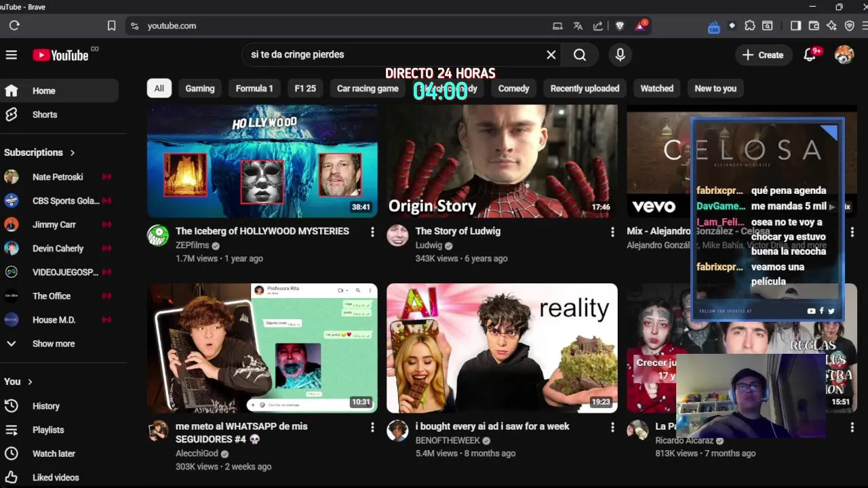
Task: Open Nate Petroski subscription channel
Action: point(60,177)
